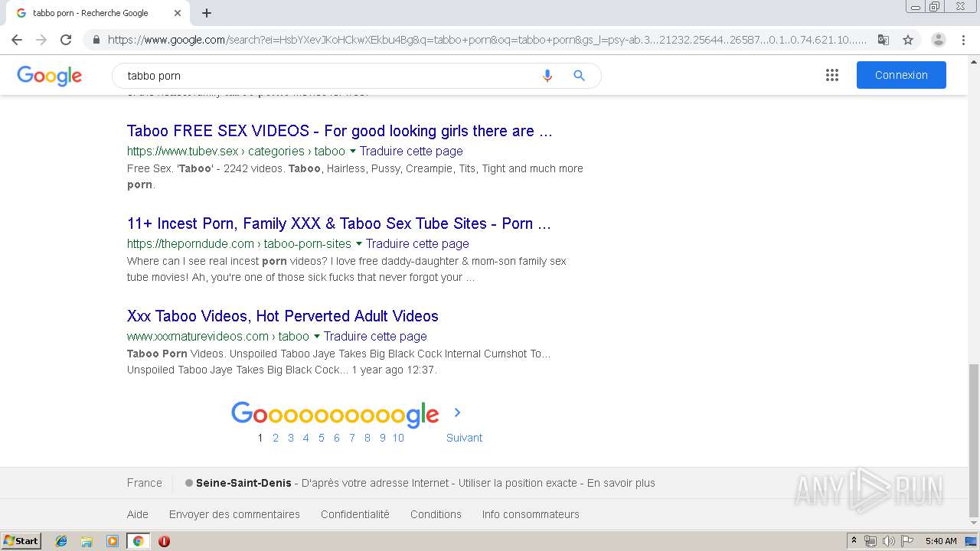Click Utiliser la position exacte link
The width and height of the screenshot is (980, 551).
click(x=518, y=483)
